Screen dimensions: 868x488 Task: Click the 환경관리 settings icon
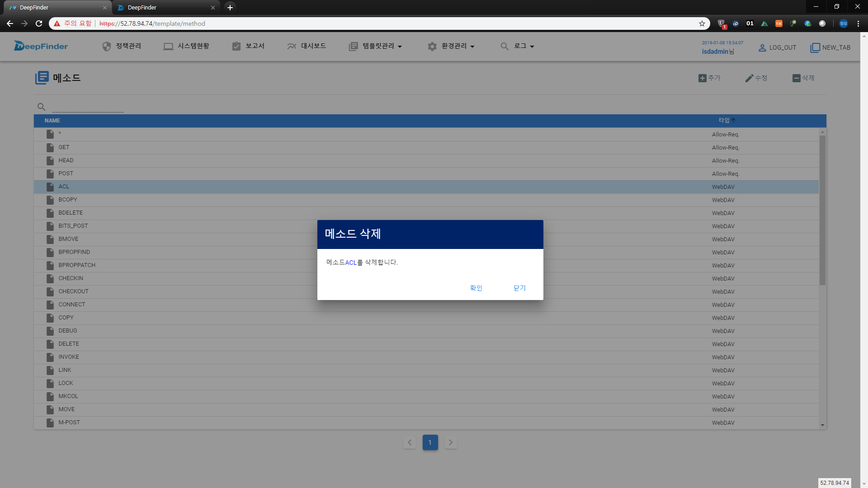pyautogui.click(x=432, y=46)
